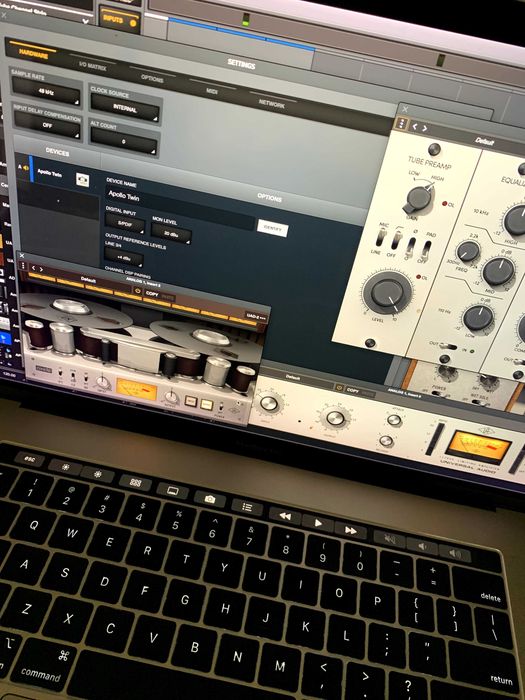Image resolution: width=525 pixels, height=700 pixels.
Task: Click the orange indicator on the INPUTS button
Action: (132, 23)
